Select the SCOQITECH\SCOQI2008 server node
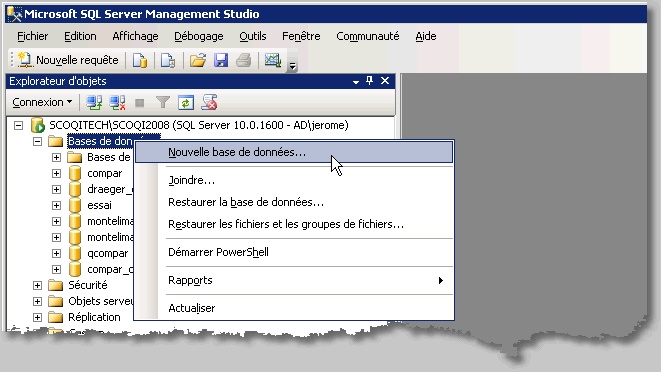Screen dimensions: 661x372 [199, 125]
